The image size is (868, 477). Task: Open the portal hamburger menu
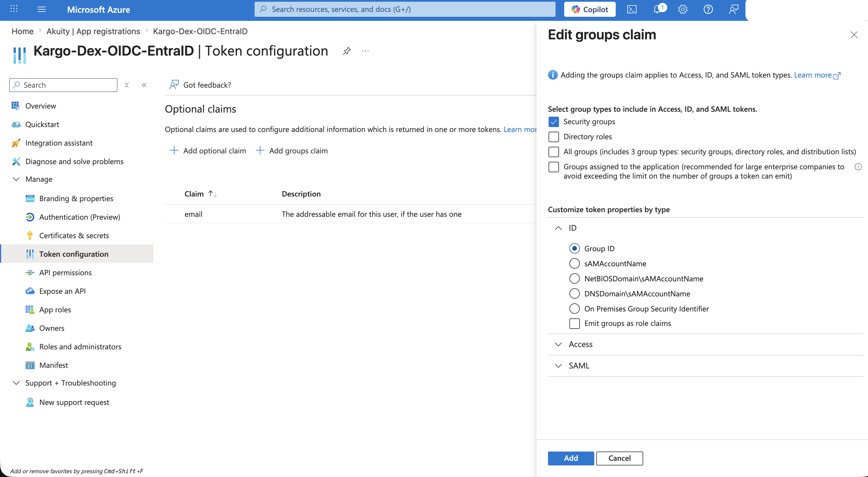click(41, 10)
